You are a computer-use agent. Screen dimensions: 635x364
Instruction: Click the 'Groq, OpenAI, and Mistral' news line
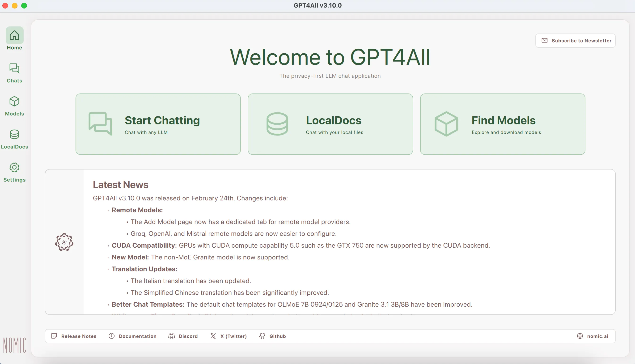tap(233, 233)
